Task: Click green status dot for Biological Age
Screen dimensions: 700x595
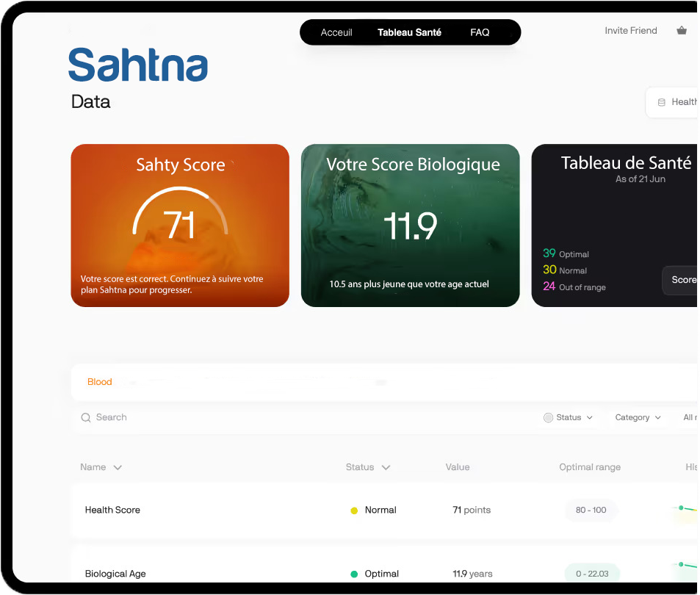Action: tap(354, 574)
